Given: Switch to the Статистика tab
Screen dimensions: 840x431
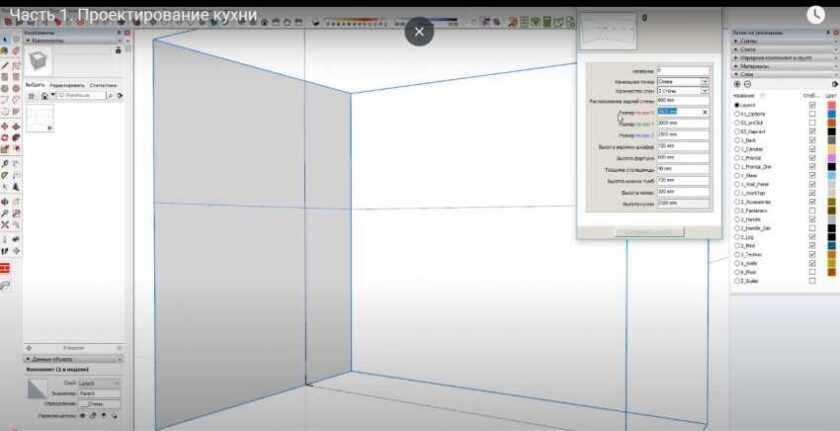Looking at the screenshot, I should pos(103,86).
